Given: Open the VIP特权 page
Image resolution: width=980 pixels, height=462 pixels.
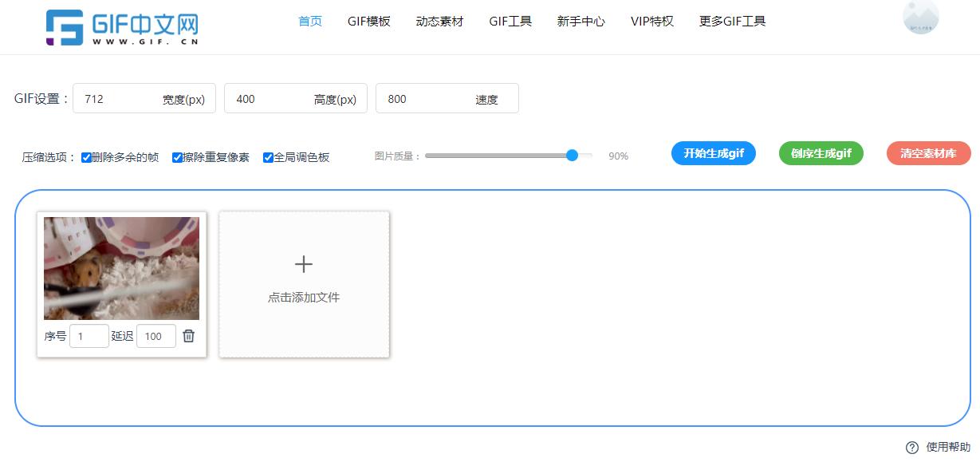Looking at the screenshot, I should [x=651, y=22].
